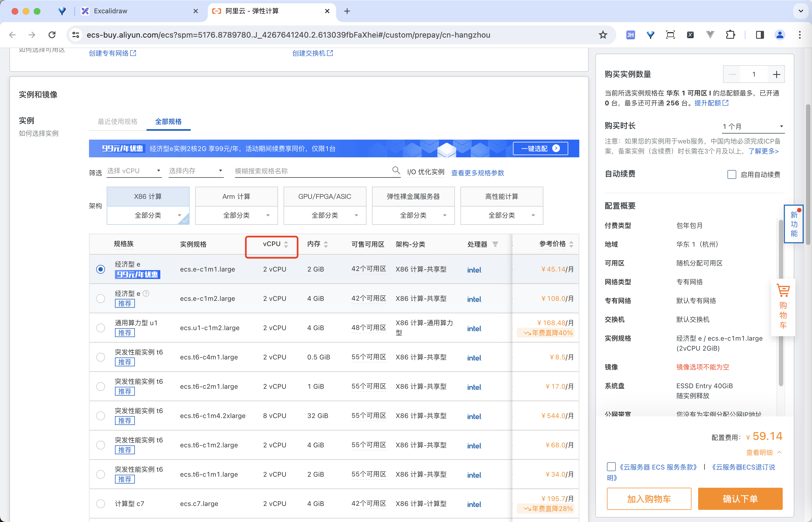Reload the Aliyun page
812x522 pixels.
[52, 35]
